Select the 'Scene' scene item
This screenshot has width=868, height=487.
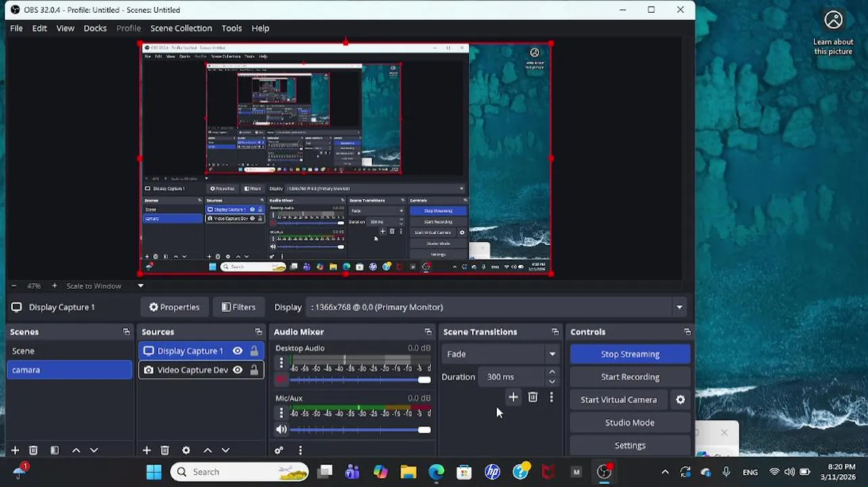click(x=70, y=351)
